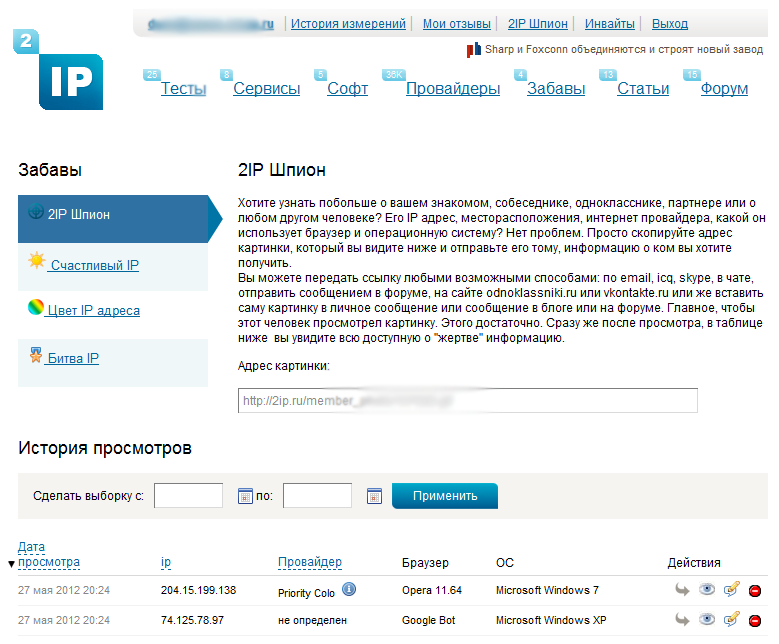This screenshot has width=779, height=644.
Task: Open История измерений link
Action: point(348,23)
